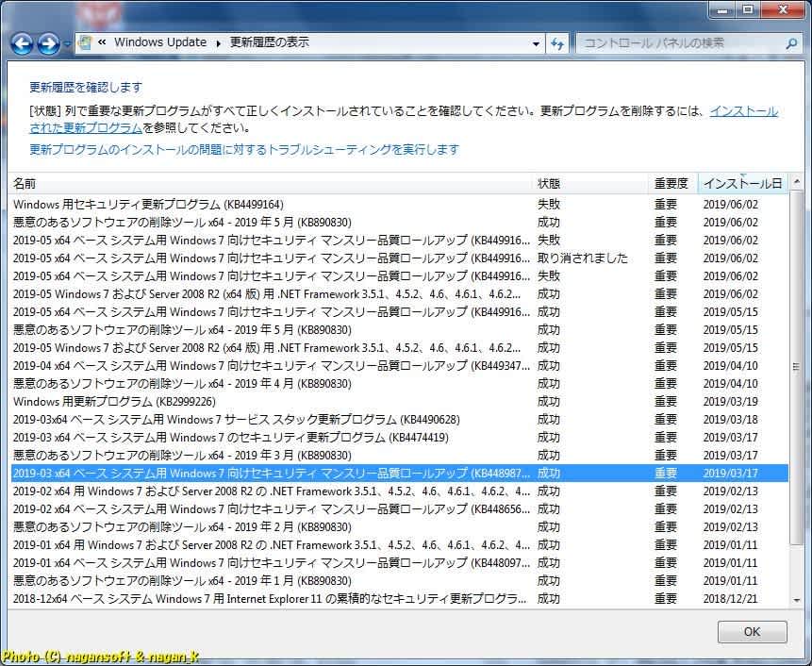Go to the Windows Update breadcrumb

pyautogui.click(x=159, y=42)
